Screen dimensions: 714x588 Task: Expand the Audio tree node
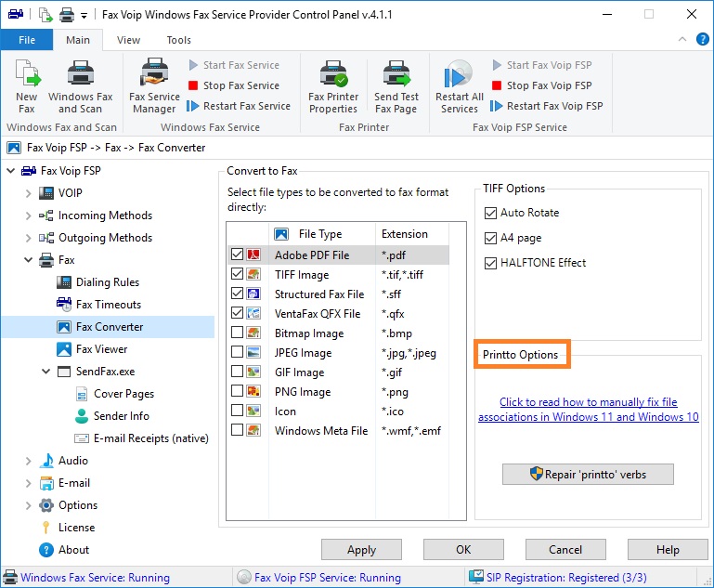(28, 461)
